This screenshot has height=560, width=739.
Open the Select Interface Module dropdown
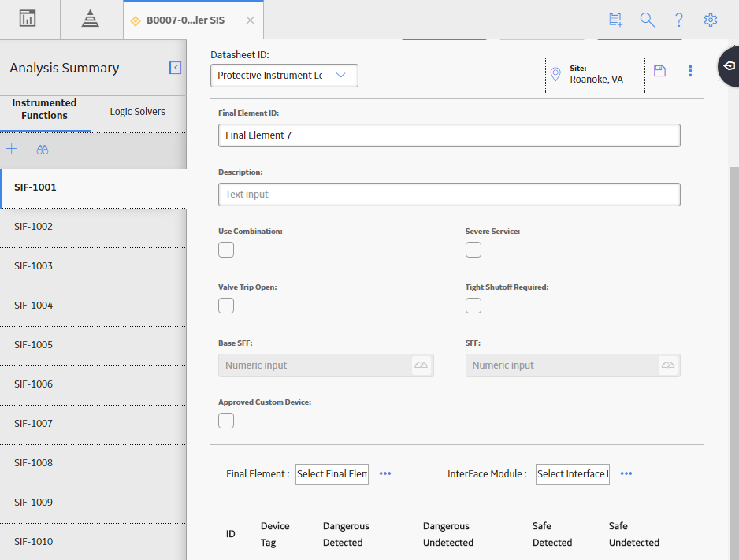pyautogui.click(x=572, y=474)
